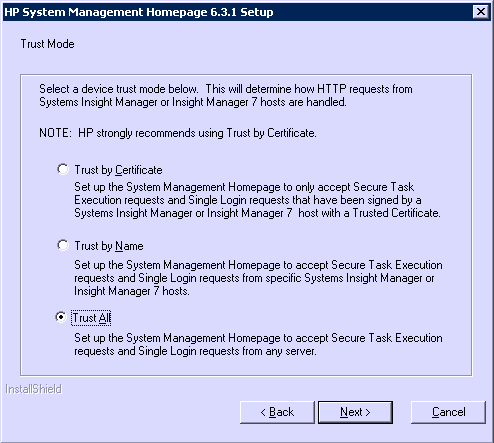Click the 'Trust by Name' option label
The image size is (494, 443).
pyautogui.click(x=109, y=246)
